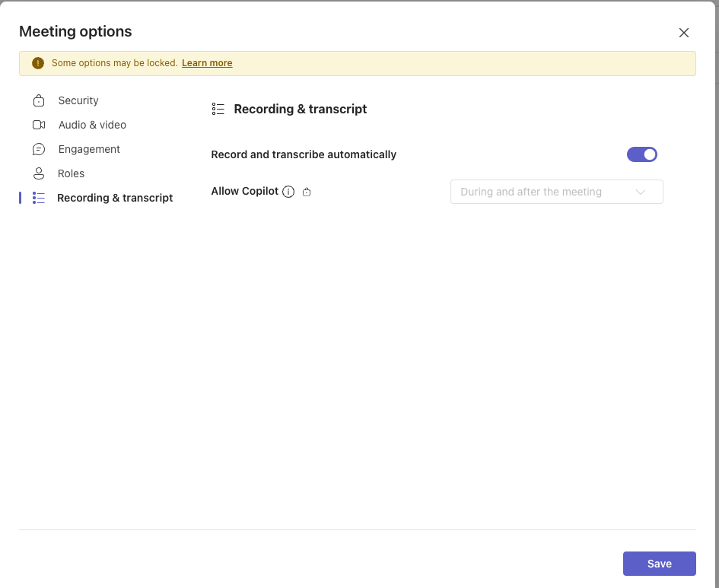Open the Allow Copilot info icon
Viewport: 719px width, 588px height.
[x=288, y=191]
